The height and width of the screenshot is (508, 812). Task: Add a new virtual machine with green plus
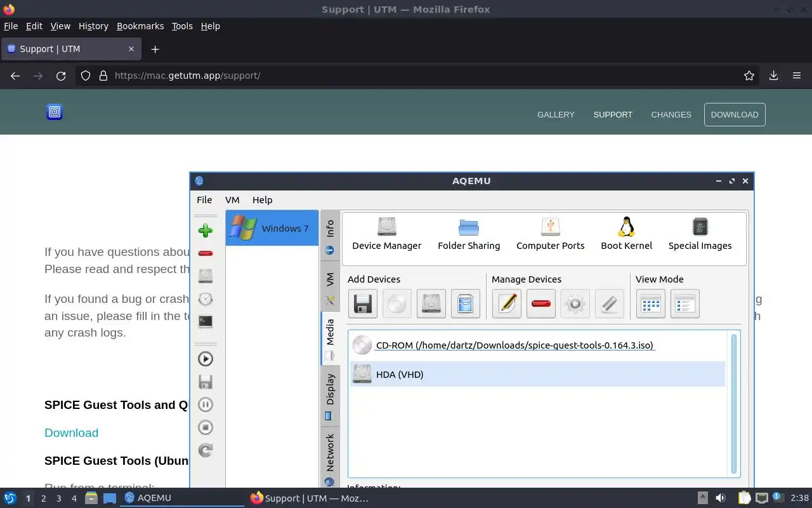tap(205, 231)
